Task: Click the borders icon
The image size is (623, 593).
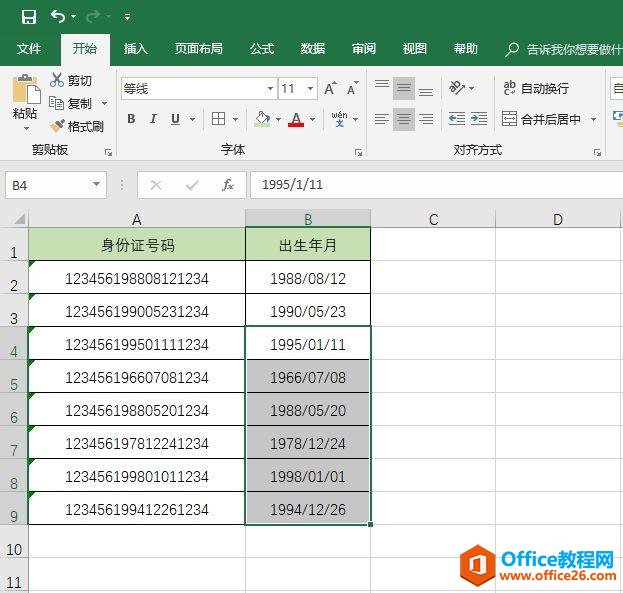Action: click(x=219, y=118)
